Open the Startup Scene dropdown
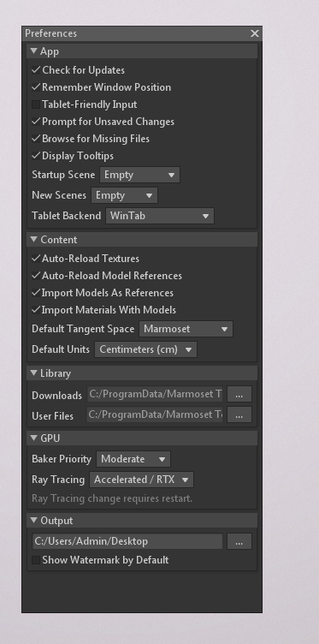This screenshot has height=644, width=319. pyautogui.click(x=139, y=175)
